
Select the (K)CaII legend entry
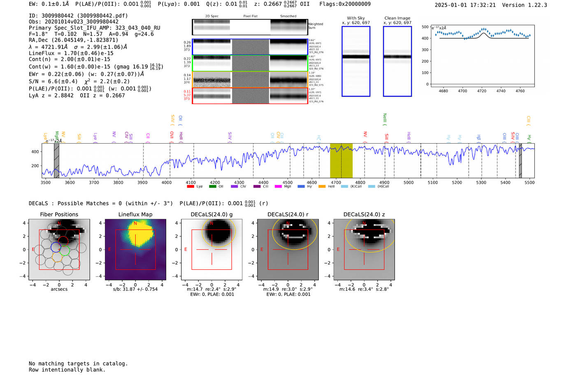[352, 186]
